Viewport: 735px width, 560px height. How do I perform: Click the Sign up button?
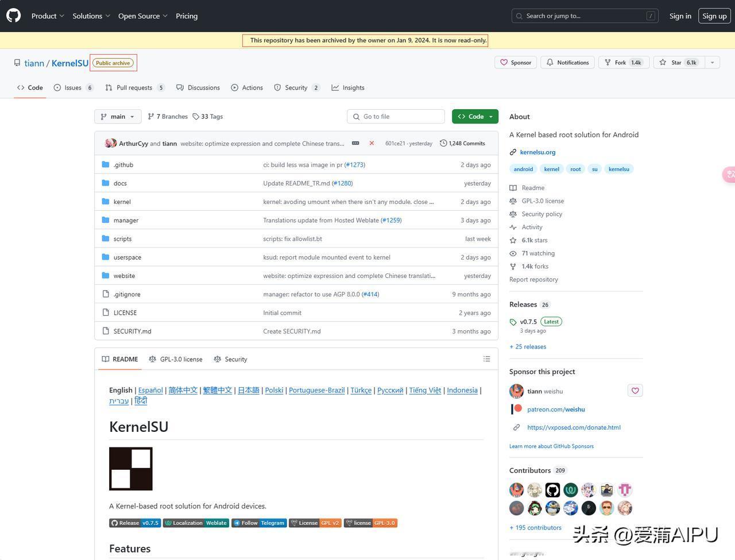pyautogui.click(x=714, y=16)
